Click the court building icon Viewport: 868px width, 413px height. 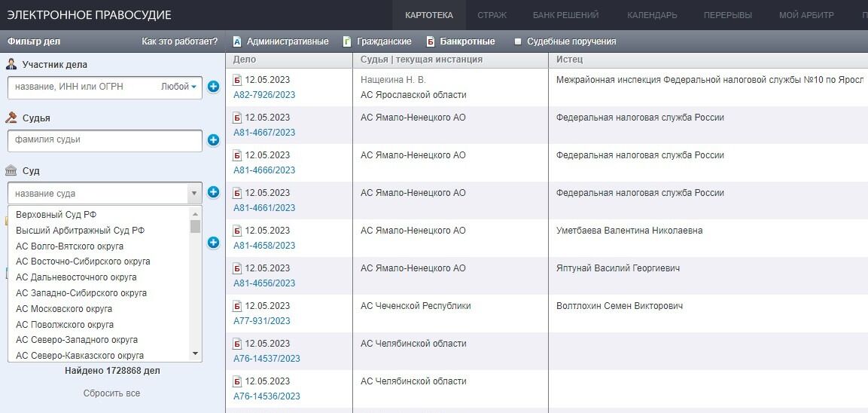click(11, 171)
